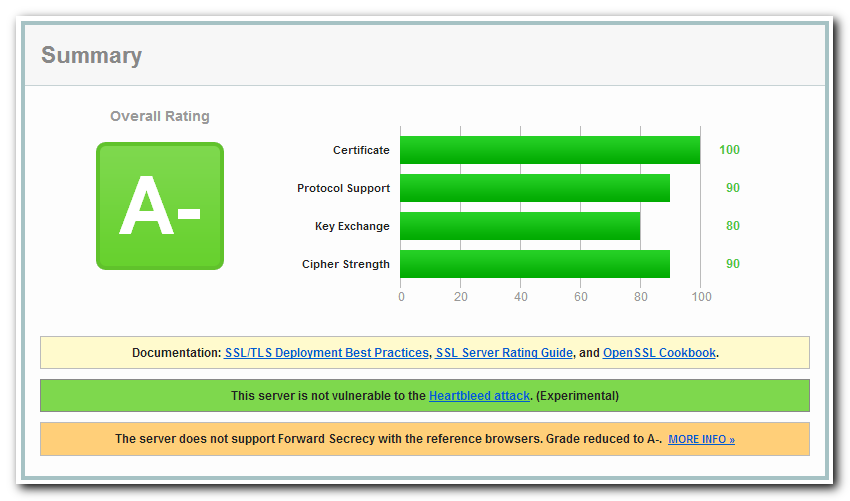Viewport: 850px width, 501px height.
Task: Click the Key Exchange label
Action: 352,226
